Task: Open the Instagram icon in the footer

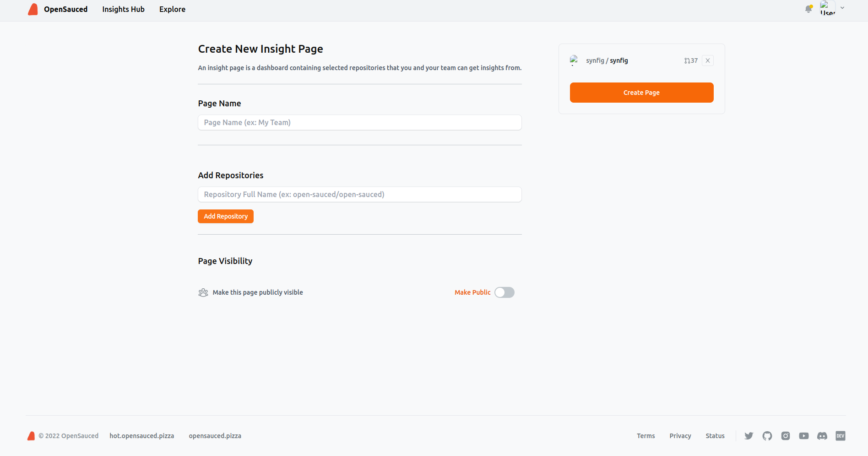Action: (786, 436)
